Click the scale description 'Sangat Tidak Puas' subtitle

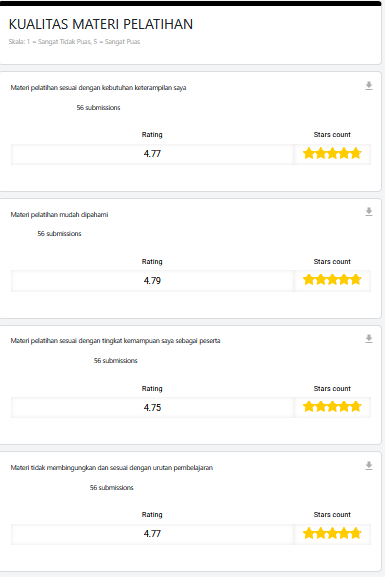[74, 42]
